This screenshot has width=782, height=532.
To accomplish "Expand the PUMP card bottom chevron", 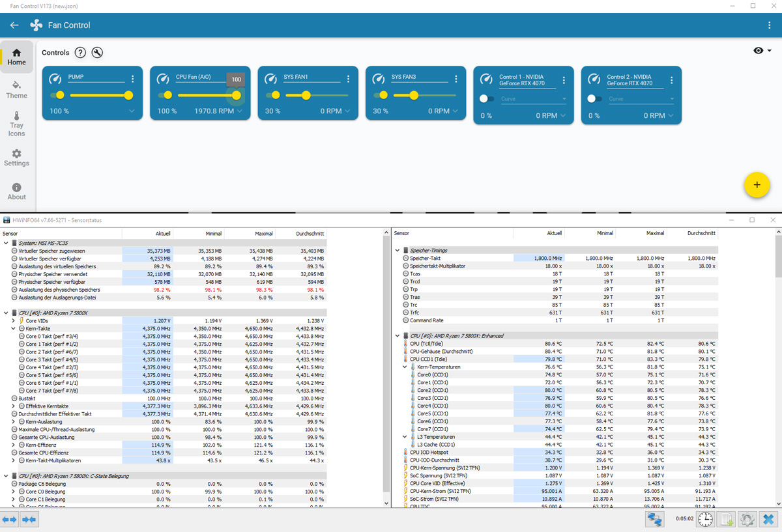I will (132, 111).
